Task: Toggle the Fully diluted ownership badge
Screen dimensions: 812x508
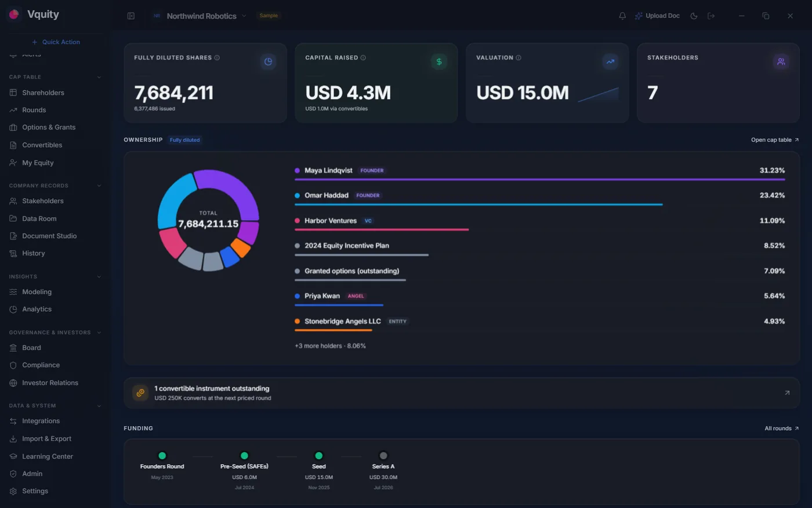Action: (x=184, y=140)
